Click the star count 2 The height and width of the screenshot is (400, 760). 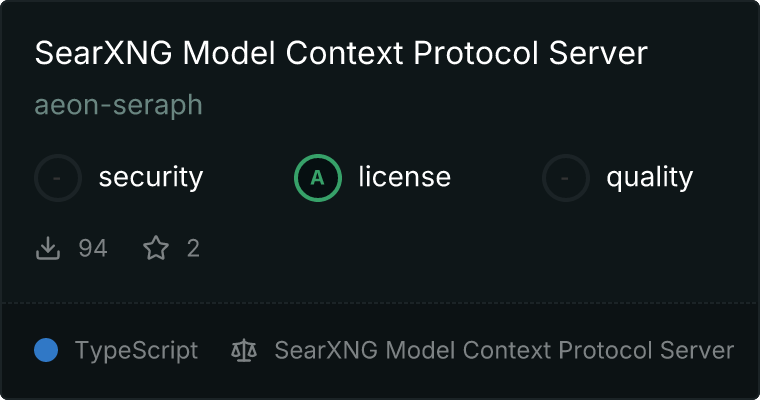pyautogui.click(x=193, y=248)
